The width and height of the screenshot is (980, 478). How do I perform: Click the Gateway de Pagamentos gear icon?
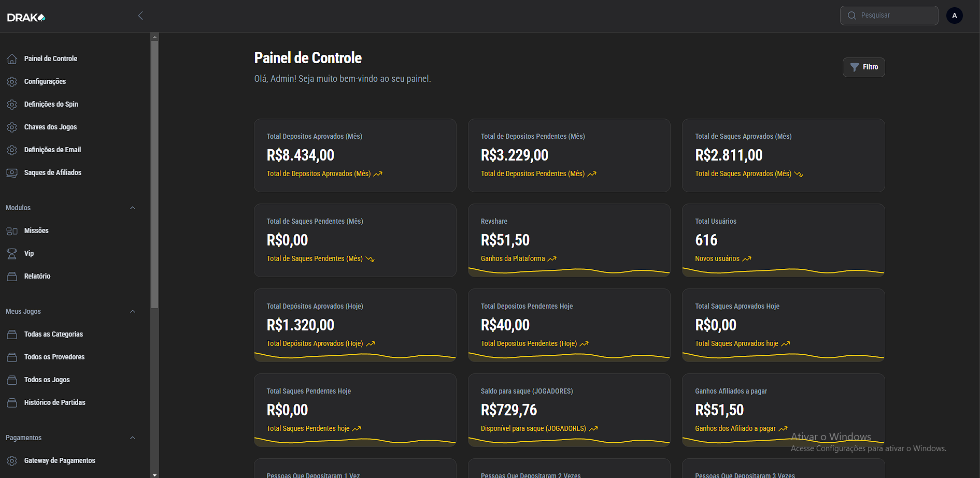(x=12, y=461)
